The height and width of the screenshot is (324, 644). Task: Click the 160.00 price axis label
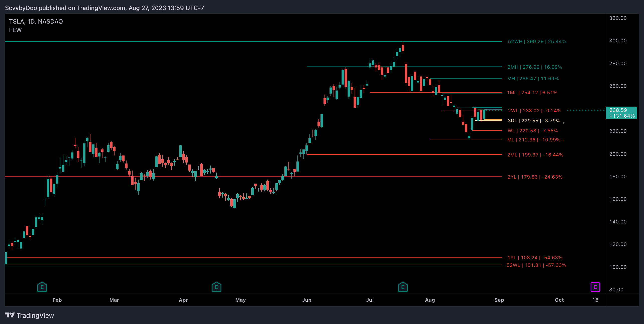(618, 199)
